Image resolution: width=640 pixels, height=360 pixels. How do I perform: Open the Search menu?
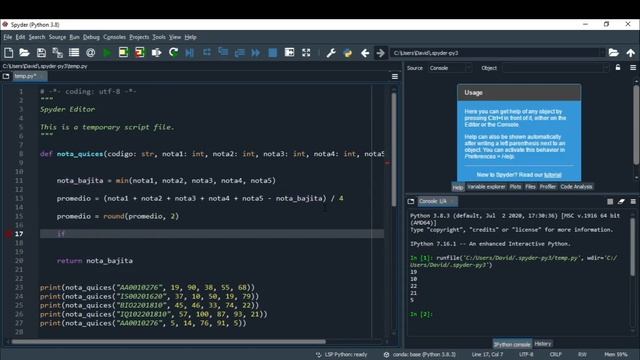pos(37,37)
